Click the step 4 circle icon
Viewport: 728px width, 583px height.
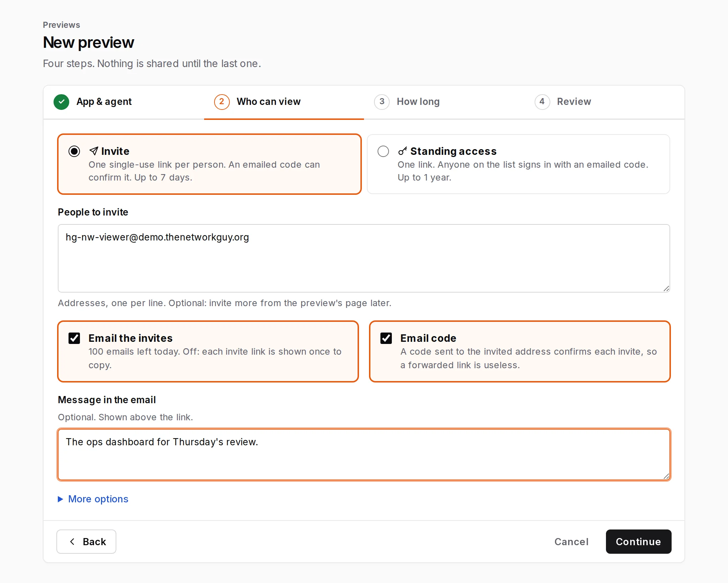[x=542, y=102]
